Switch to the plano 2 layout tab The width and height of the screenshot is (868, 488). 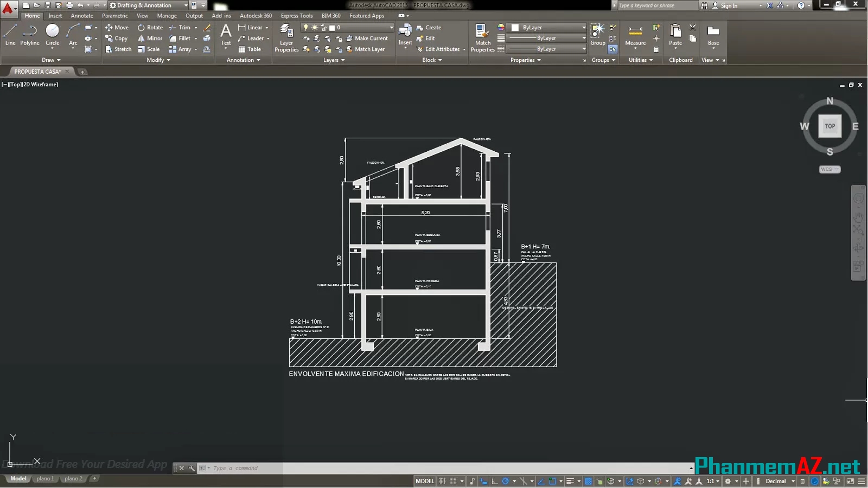(x=73, y=478)
